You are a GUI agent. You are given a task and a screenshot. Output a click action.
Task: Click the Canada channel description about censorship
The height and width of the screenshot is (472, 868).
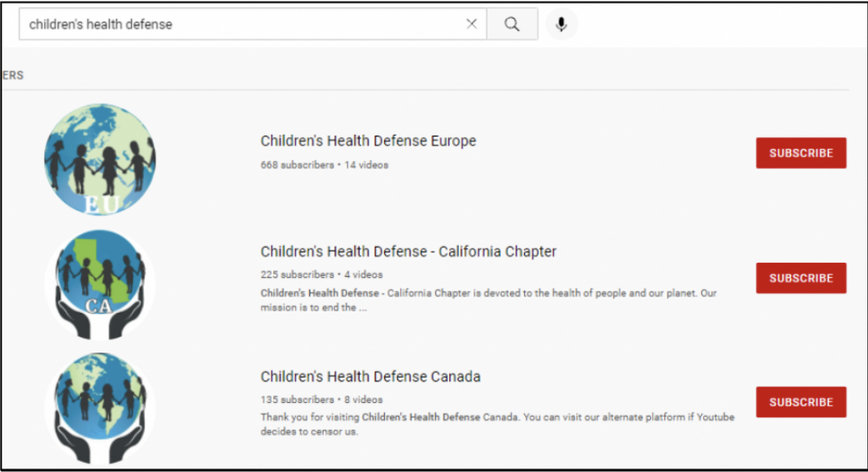(x=497, y=425)
